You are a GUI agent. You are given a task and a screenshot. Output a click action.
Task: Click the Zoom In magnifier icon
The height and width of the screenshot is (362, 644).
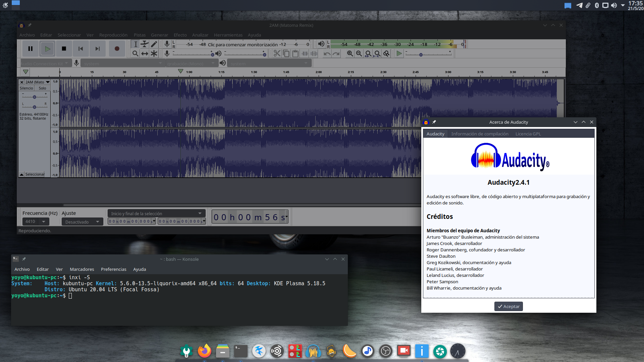pos(350,54)
